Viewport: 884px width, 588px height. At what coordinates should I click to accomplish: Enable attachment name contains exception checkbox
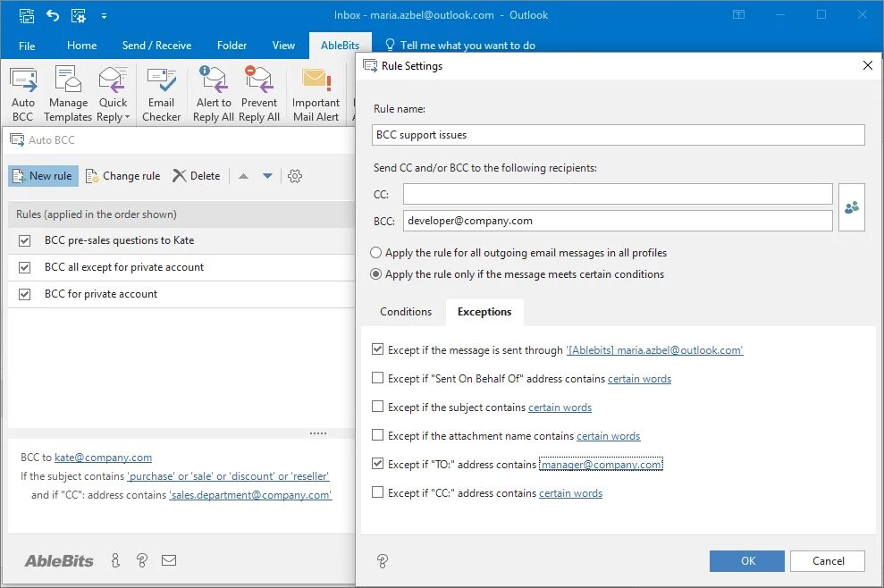pyautogui.click(x=378, y=435)
